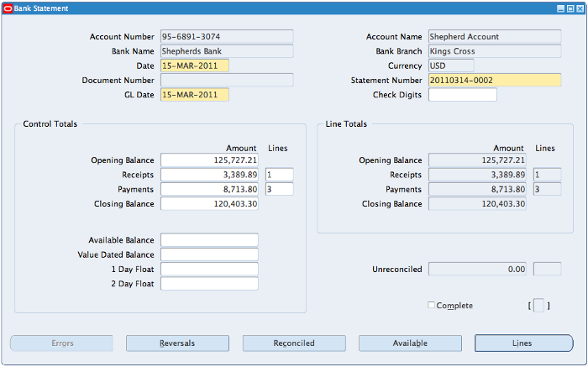Click into the Available Balance field
This screenshot has width=588, height=367.
[x=209, y=240]
